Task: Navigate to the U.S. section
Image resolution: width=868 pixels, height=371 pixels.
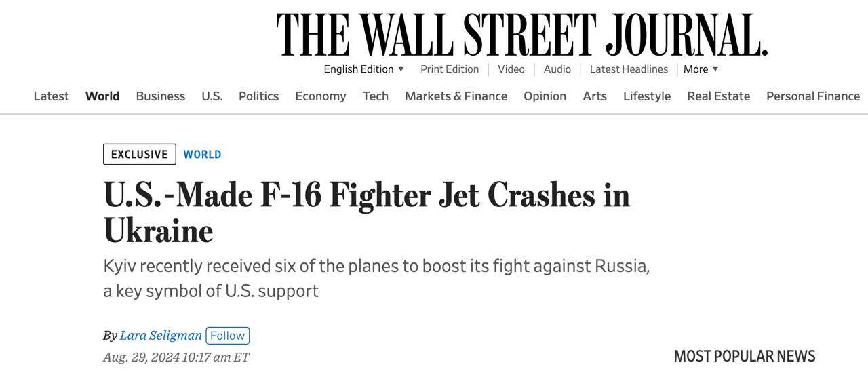Action: tap(212, 96)
